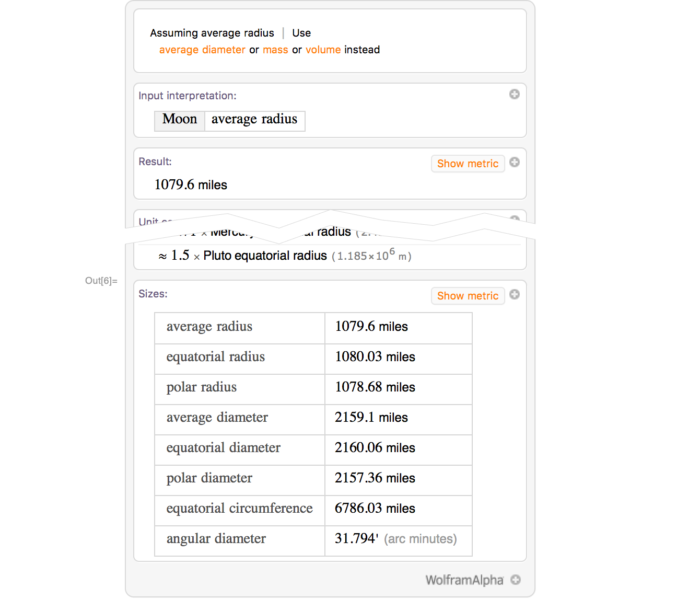Click the Moon entity in input interpretation
This screenshot has height=599, width=700.
(x=180, y=120)
